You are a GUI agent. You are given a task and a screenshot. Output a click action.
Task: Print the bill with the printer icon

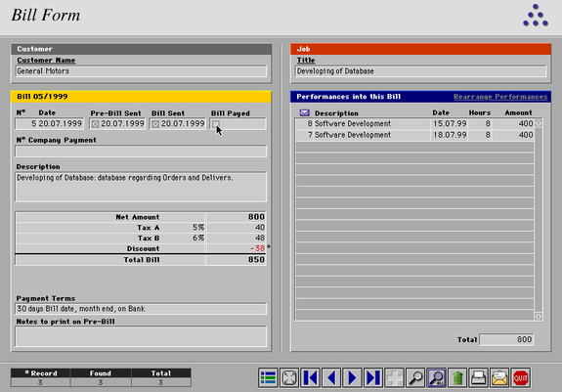(479, 377)
